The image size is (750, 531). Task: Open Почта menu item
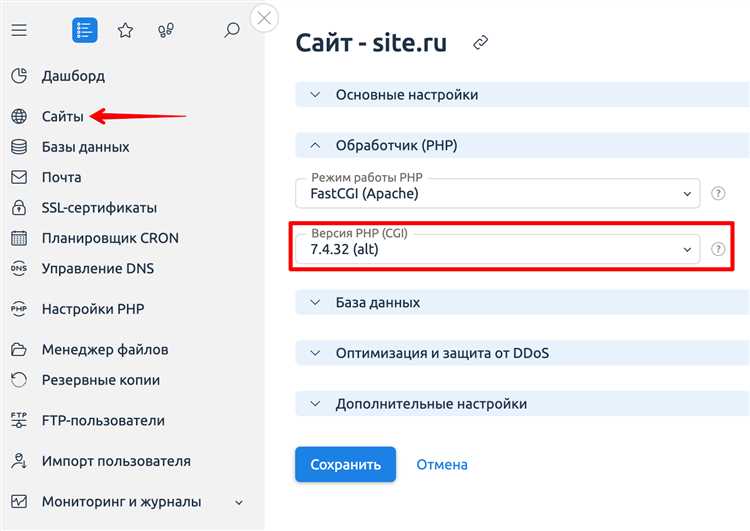[62, 177]
